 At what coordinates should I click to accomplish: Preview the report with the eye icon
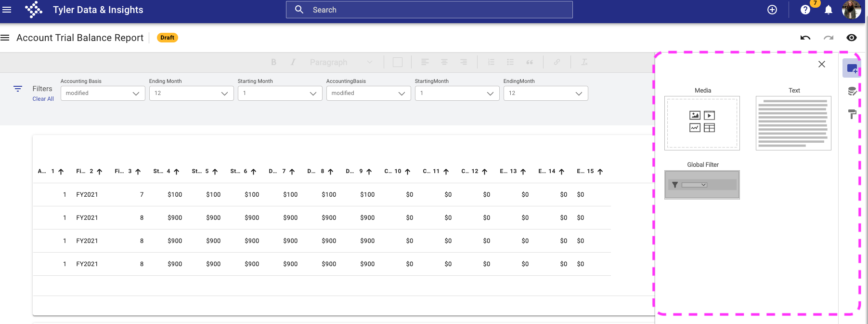click(x=852, y=38)
